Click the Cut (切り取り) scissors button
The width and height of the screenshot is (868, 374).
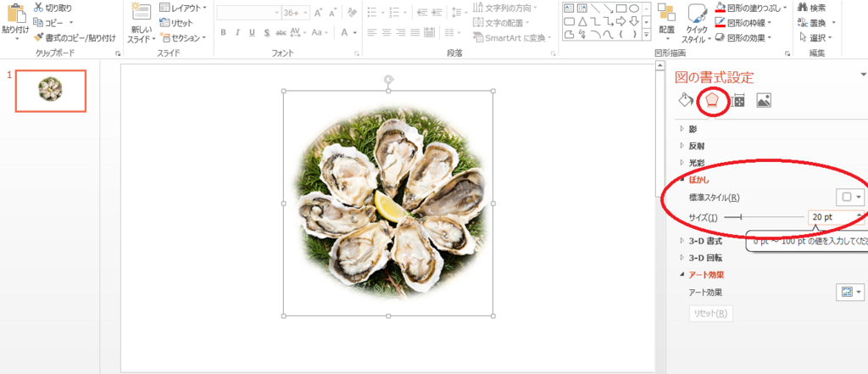[x=52, y=8]
